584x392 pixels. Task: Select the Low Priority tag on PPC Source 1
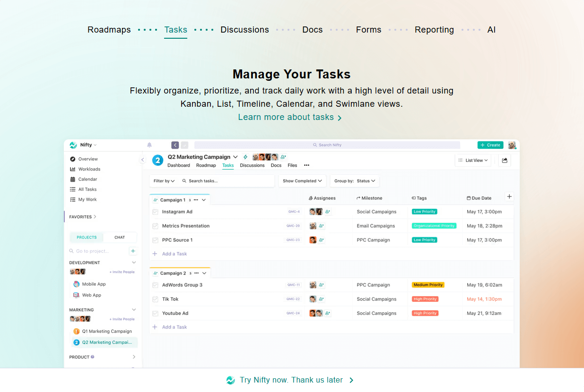click(x=424, y=240)
